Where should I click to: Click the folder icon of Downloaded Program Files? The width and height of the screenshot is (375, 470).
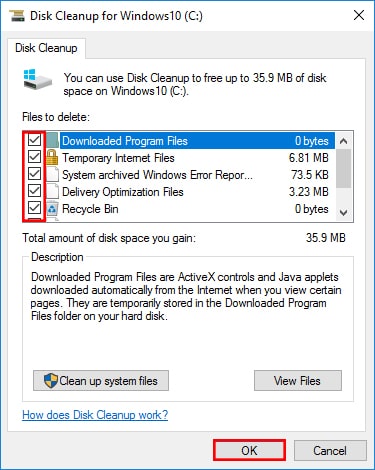pos(52,140)
